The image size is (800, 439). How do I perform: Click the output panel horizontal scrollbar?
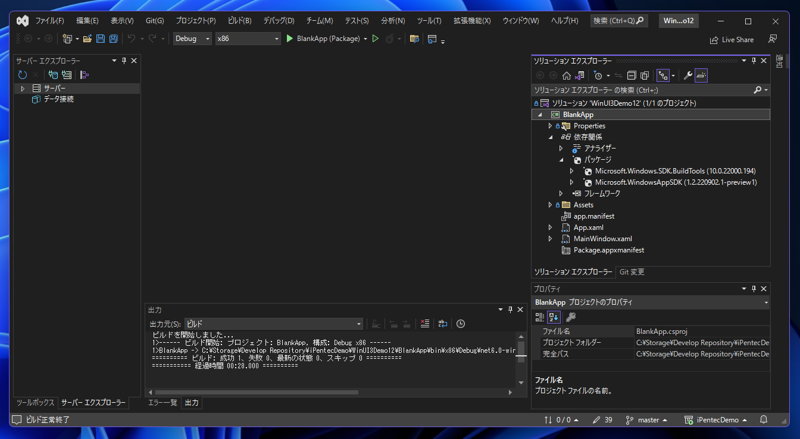[257, 392]
